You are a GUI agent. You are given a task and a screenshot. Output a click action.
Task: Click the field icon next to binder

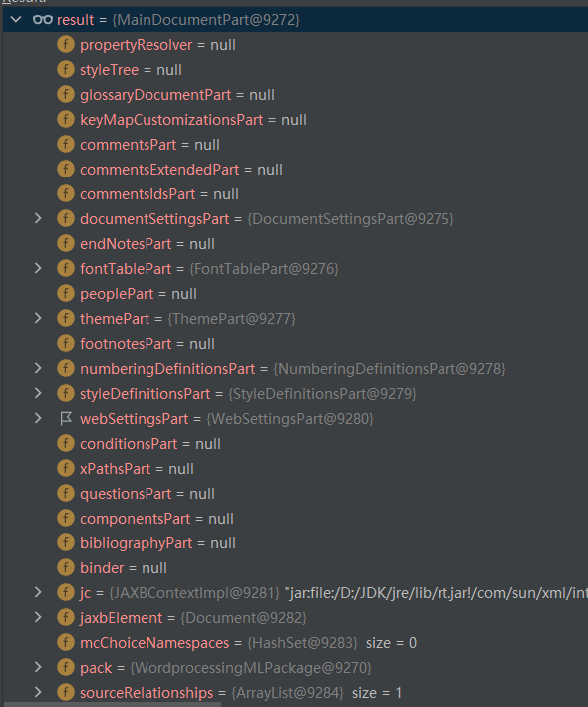(x=66, y=567)
